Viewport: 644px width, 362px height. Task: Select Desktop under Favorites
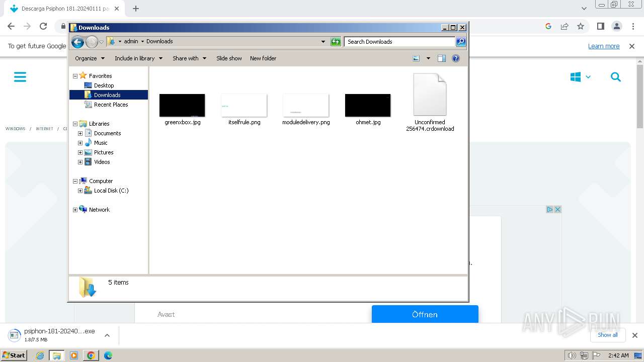click(104, 85)
